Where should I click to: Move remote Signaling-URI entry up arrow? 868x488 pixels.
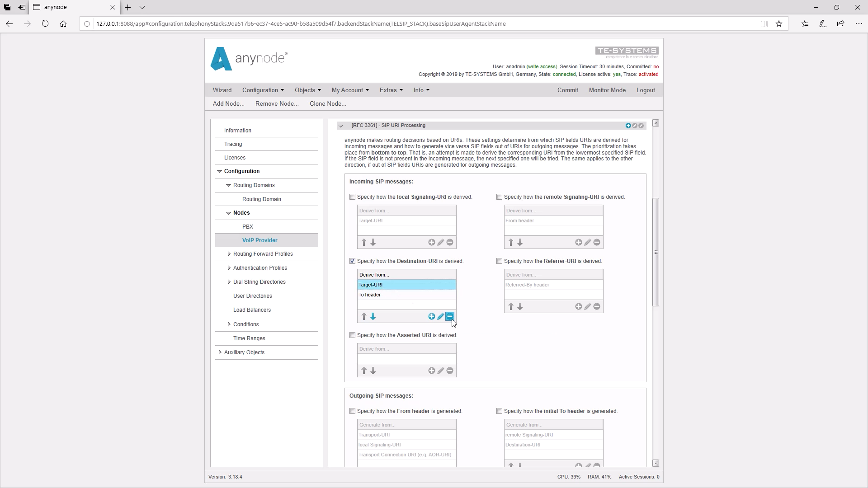[x=511, y=243]
